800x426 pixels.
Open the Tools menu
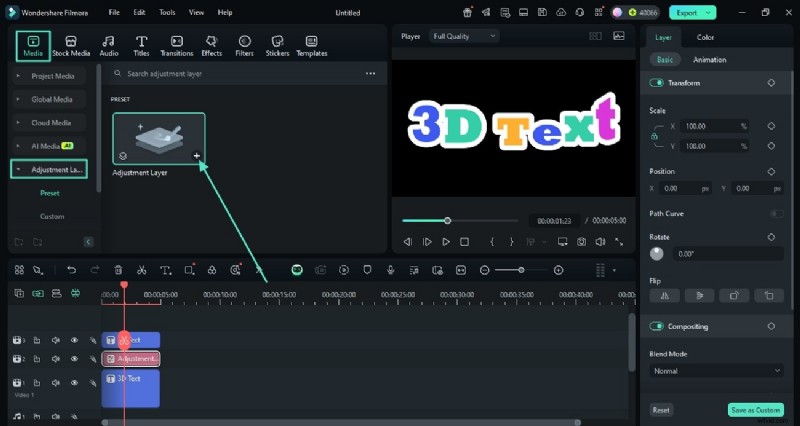pyautogui.click(x=166, y=12)
